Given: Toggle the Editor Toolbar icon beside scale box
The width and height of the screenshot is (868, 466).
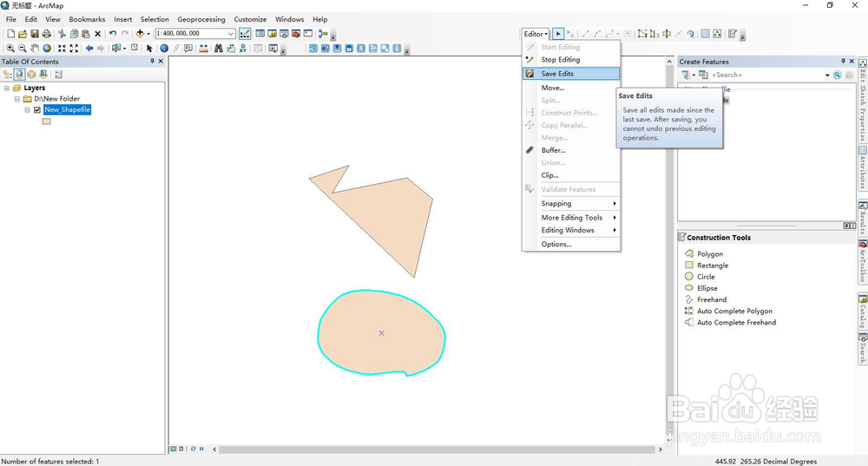Looking at the screenshot, I should click(245, 34).
